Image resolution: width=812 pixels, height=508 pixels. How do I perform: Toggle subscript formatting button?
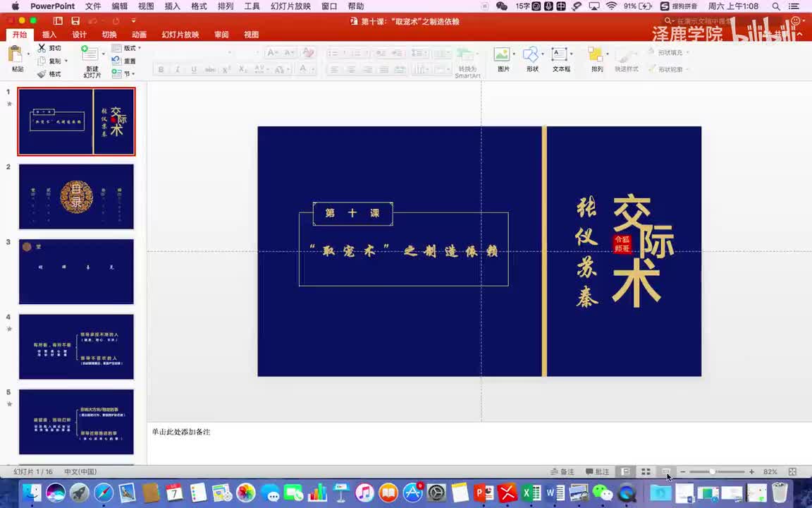(x=242, y=69)
